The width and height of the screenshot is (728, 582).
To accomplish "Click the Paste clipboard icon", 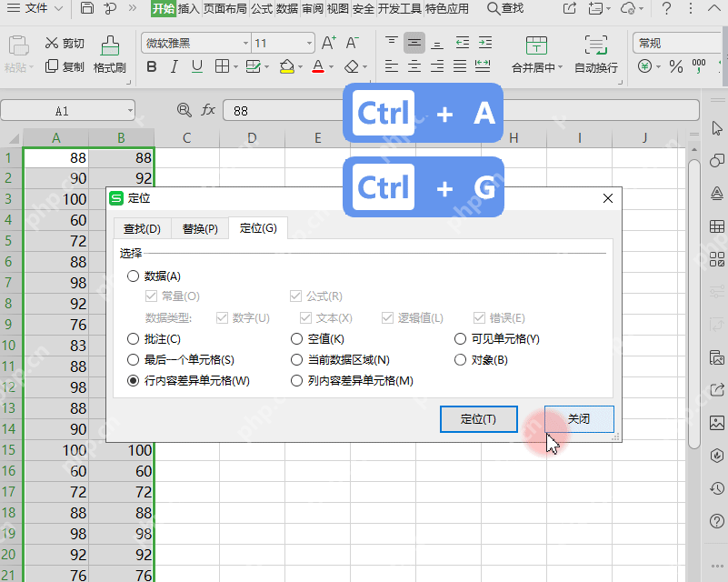I will click(x=18, y=45).
